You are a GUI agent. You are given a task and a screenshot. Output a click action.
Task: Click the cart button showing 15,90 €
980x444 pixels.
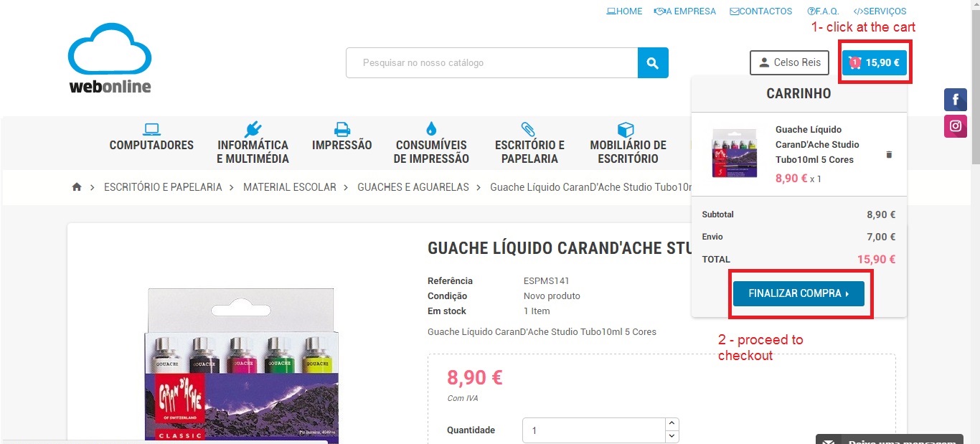coord(875,62)
